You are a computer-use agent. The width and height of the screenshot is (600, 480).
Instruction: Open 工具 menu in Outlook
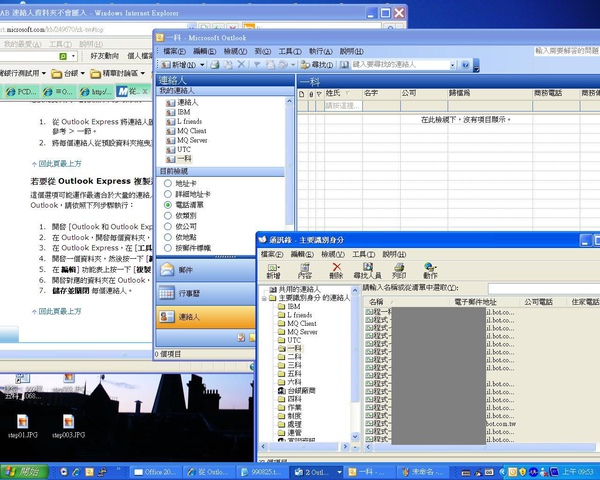coord(290,51)
